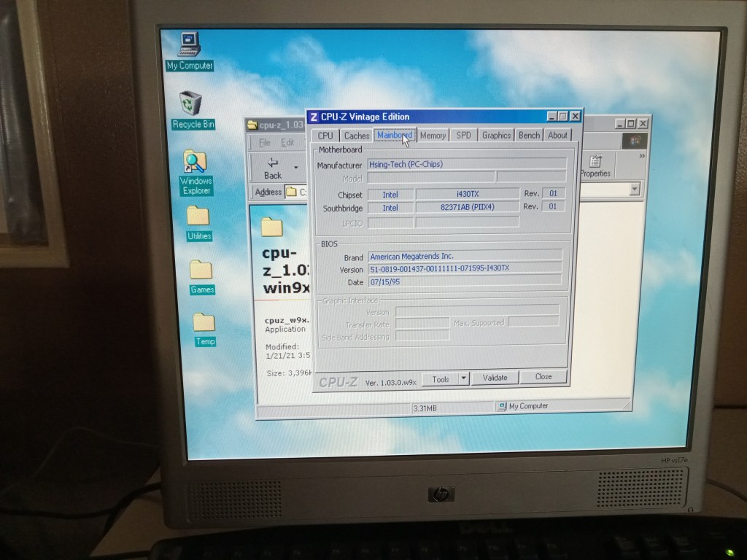This screenshot has height=560, width=747.
Task: Open the Recycle Bin icon
Action: [x=191, y=104]
